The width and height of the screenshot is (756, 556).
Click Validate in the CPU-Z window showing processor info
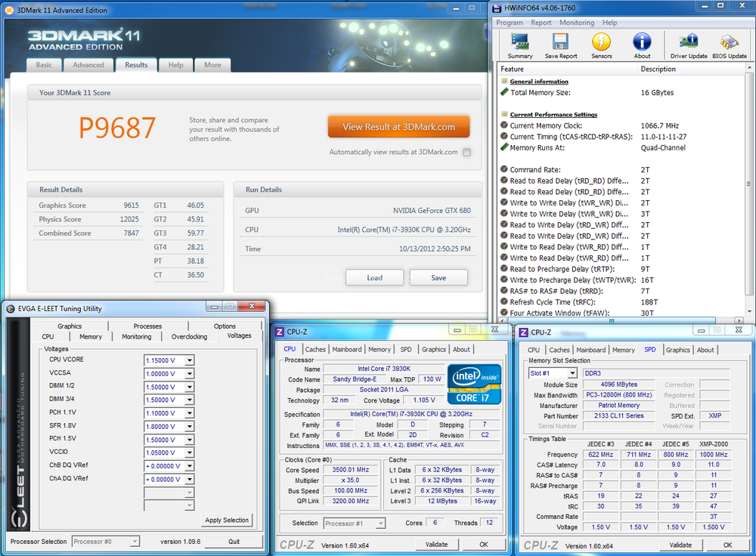click(x=436, y=545)
